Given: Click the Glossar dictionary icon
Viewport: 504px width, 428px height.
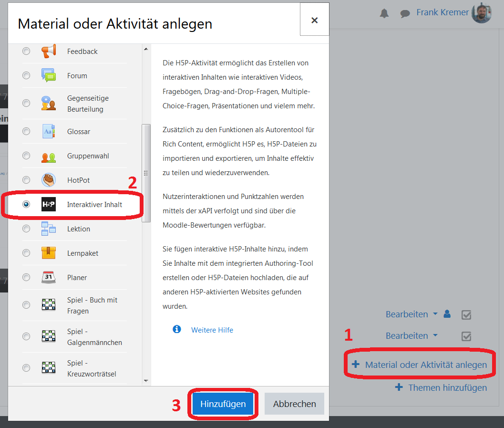Looking at the screenshot, I should (x=49, y=131).
